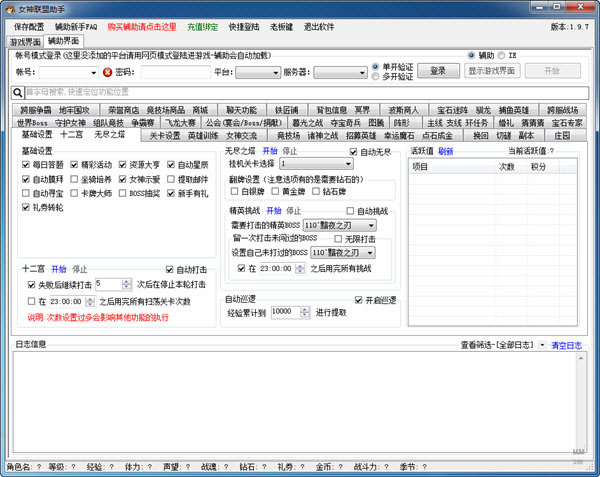
Task: Click the 经验累计到 value stepper arrows
Action: [305, 313]
